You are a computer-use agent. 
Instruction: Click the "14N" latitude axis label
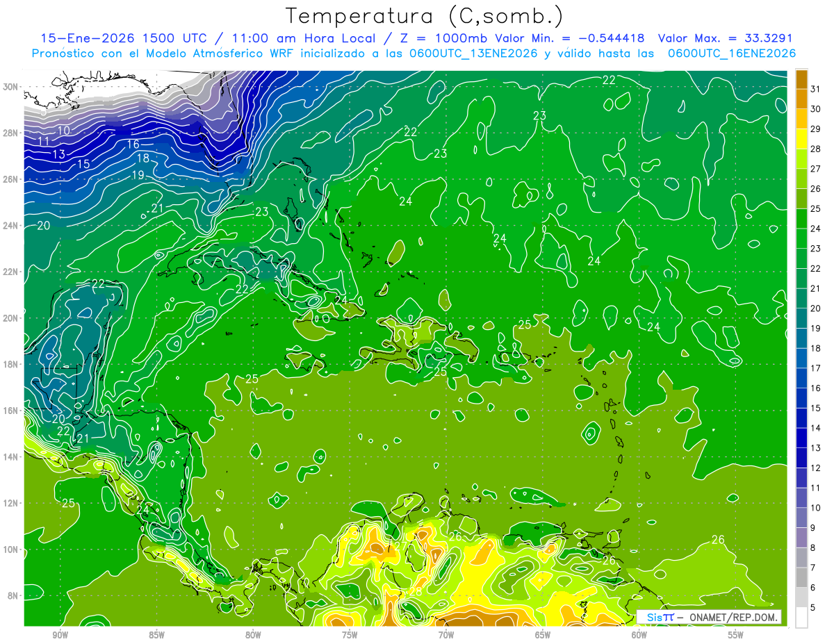(10, 457)
